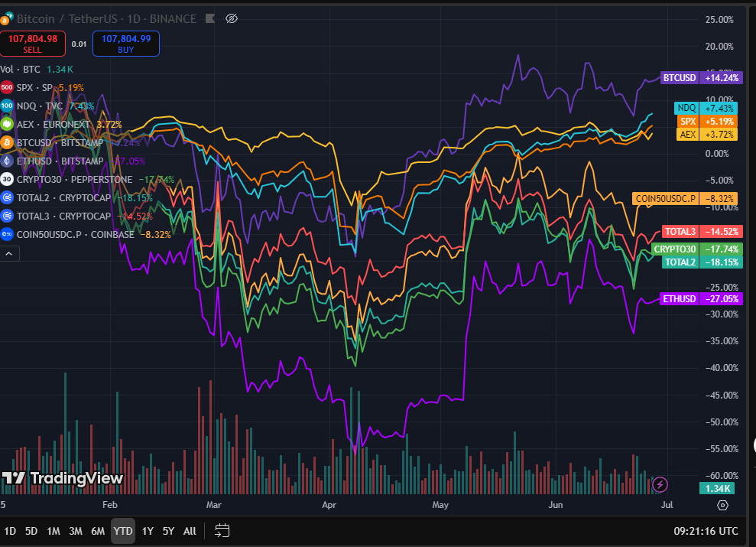Click the Apr label on the time axis
Screen dimensions: 756x547
tap(329, 505)
